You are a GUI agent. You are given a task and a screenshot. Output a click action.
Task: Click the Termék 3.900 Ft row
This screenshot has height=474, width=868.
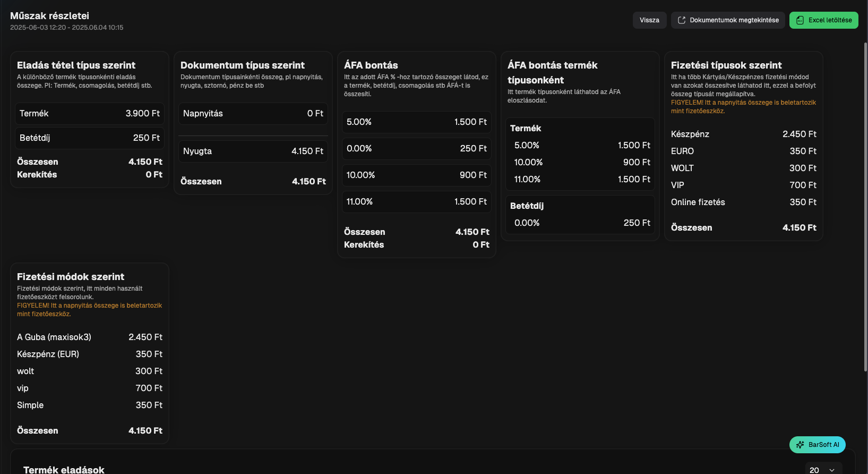tap(90, 114)
